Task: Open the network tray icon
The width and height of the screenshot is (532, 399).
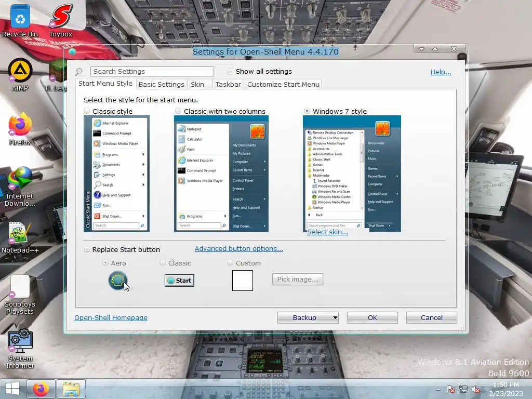Action: point(463,389)
